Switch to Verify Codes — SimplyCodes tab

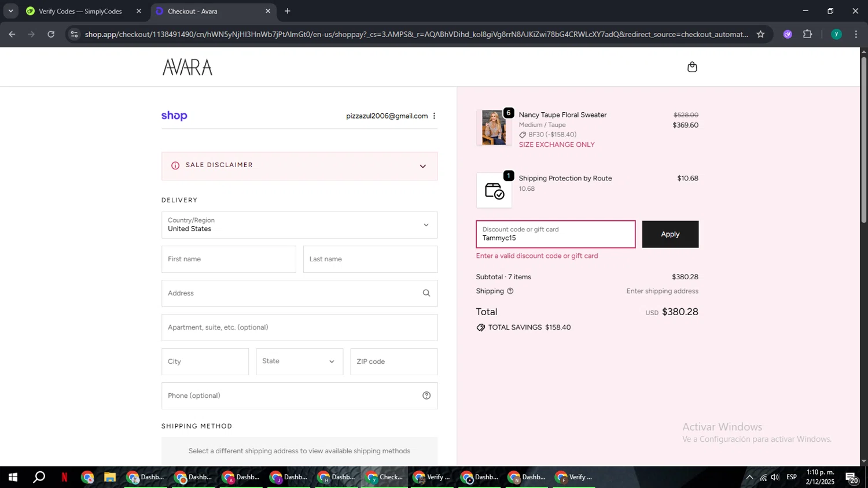(80, 11)
